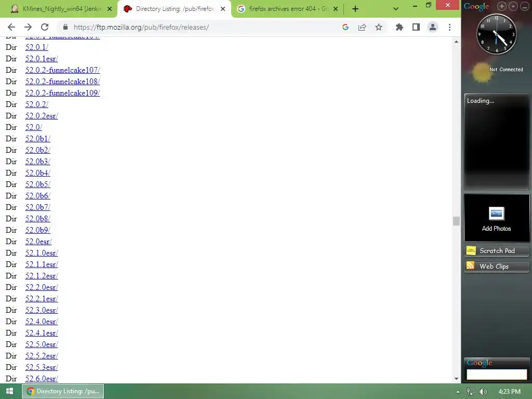Image resolution: width=532 pixels, height=399 pixels.
Task: View site security lock info
Action: click(65, 27)
